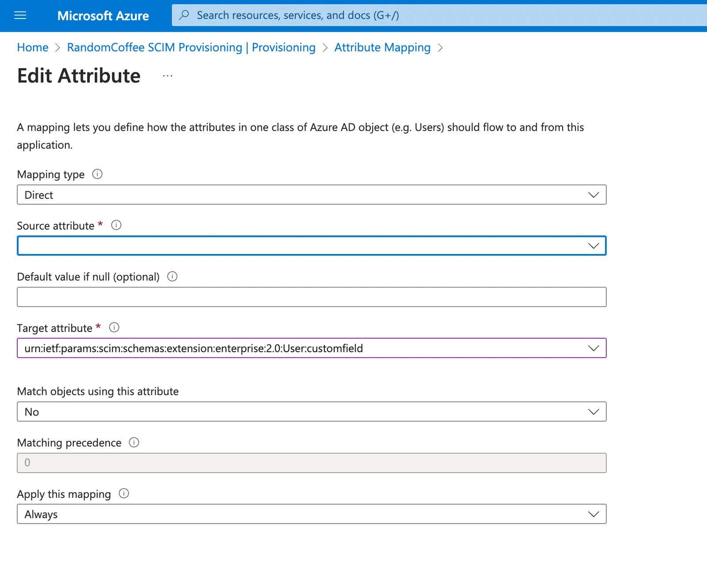Show info tooltip for Mapping type
This screenshot has height=588, width=707.
click(x=97, y=174)
